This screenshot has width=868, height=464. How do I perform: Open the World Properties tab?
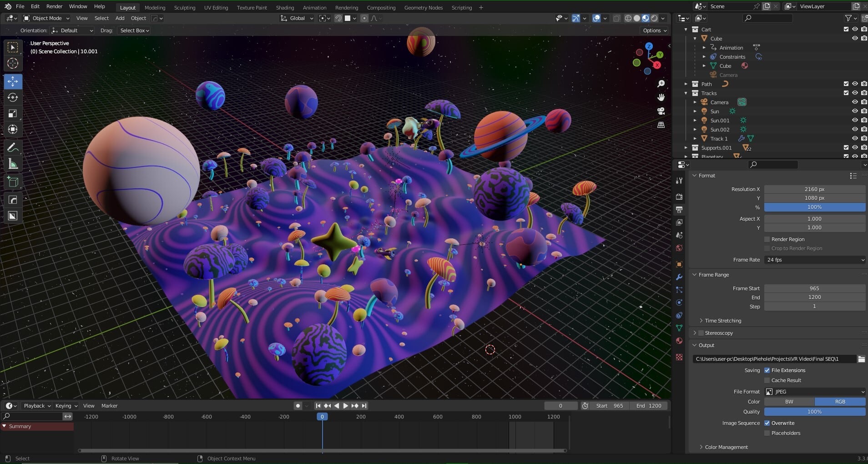pos(679,248)
